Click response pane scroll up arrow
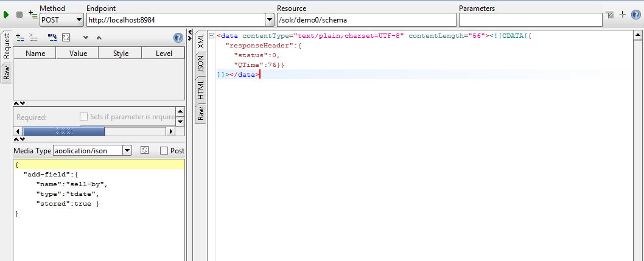 [x=638, y=36]
